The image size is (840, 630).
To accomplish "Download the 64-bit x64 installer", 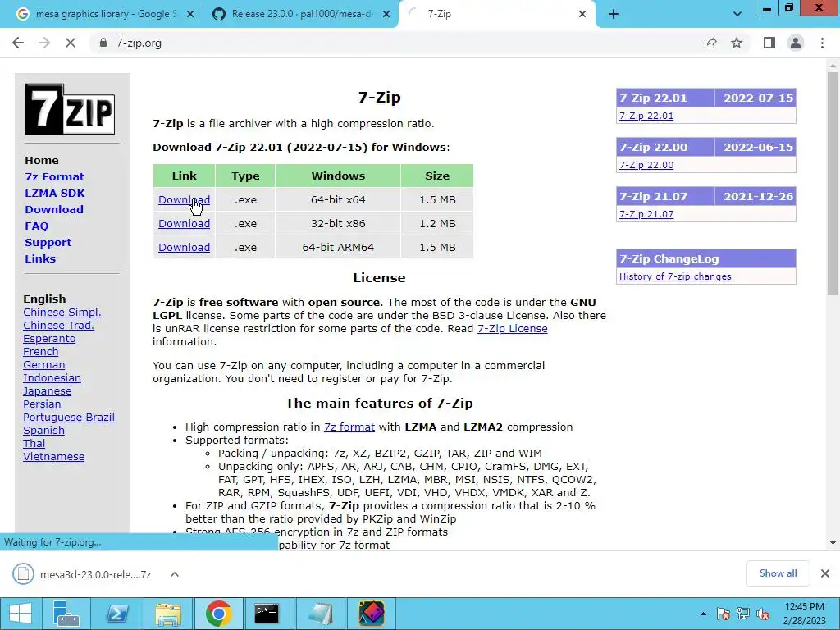I will (x=184, y=200).
